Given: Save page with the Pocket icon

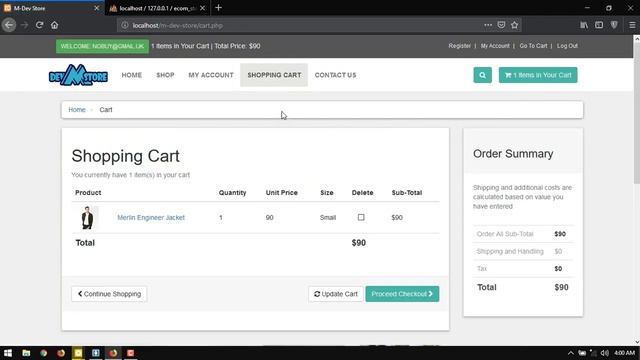Looking at the screenshot, I should [x=501, y=25].
